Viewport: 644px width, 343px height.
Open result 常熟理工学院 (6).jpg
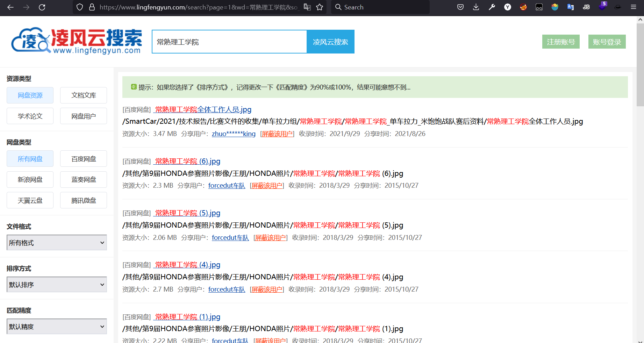click(187, 161)
